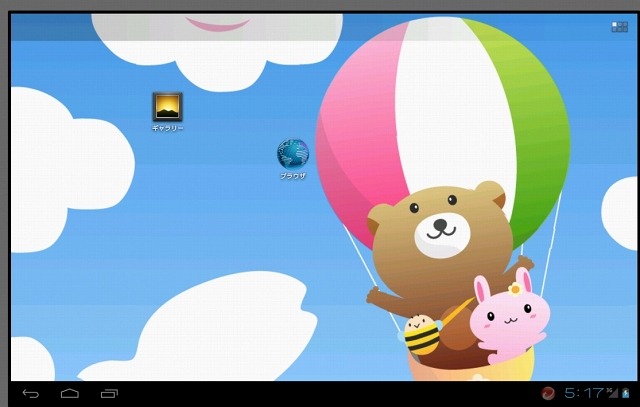Click the ブラウザ label under the globe
Viewport: 640px width, 407px height.
tap(293, 175)
